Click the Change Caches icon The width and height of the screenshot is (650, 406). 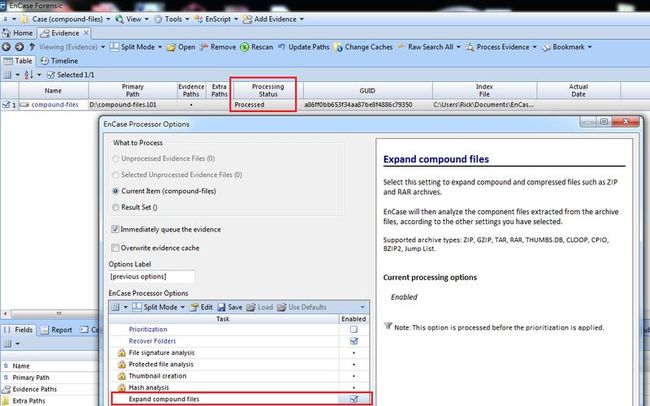(339, 47)
